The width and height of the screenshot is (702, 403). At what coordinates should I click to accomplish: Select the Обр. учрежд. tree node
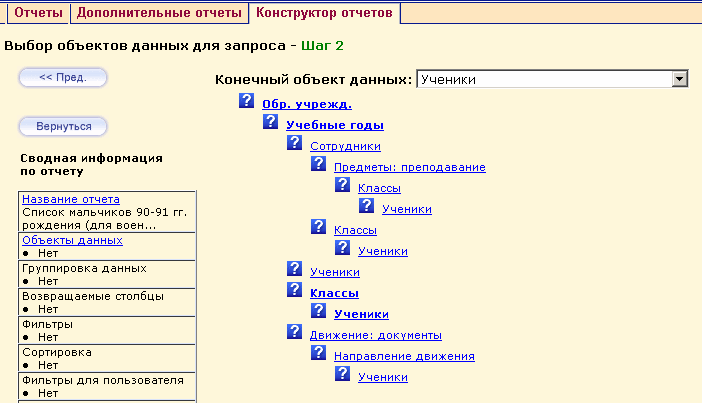click(307, 103)
